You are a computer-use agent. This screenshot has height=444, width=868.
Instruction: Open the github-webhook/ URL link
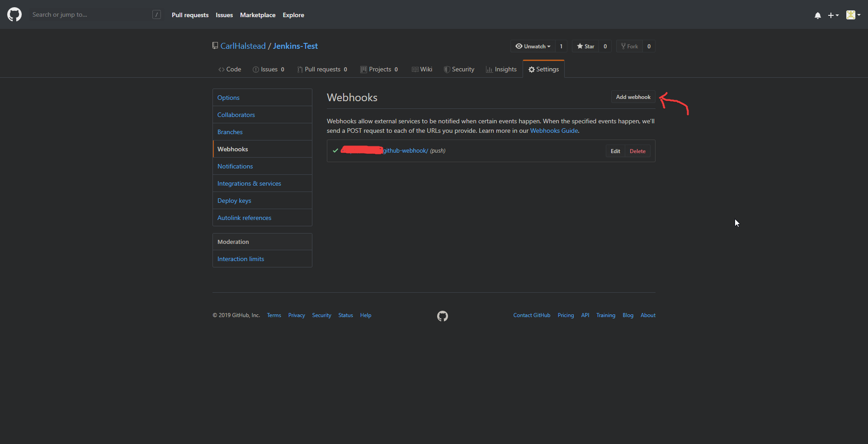tap(406, 151)
